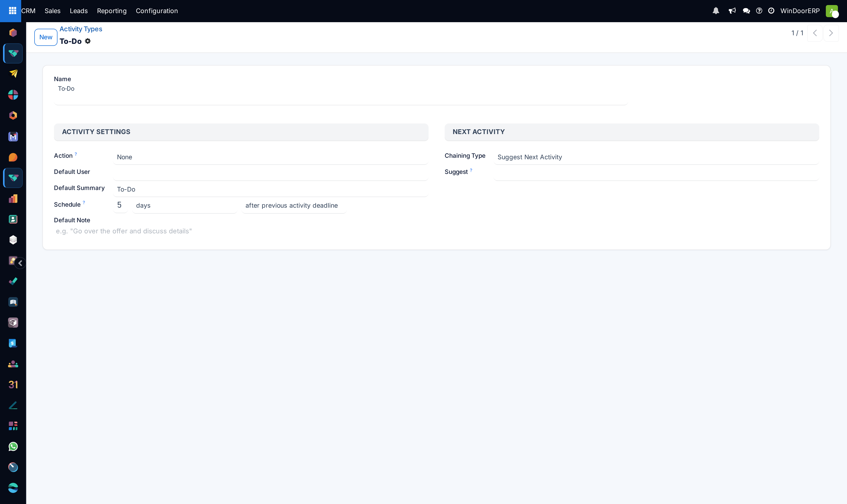The image size is (847, 504).
Task: Open the people group Employees app icon
Action: tap(13, 364)
